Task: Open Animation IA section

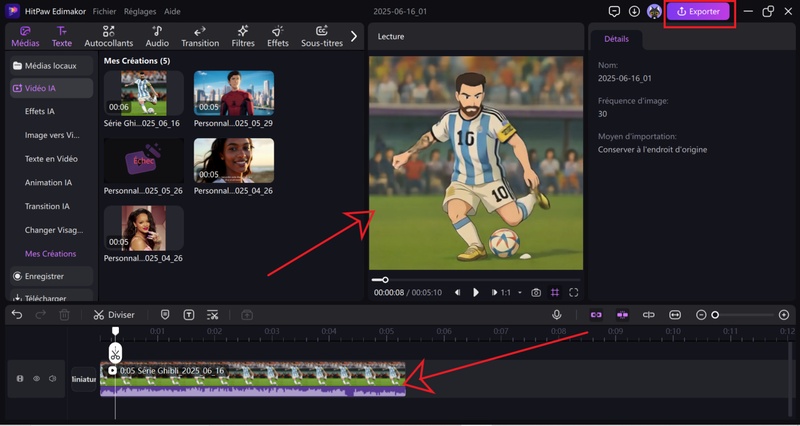Action: pyautogui.click(x=48, y=183)
